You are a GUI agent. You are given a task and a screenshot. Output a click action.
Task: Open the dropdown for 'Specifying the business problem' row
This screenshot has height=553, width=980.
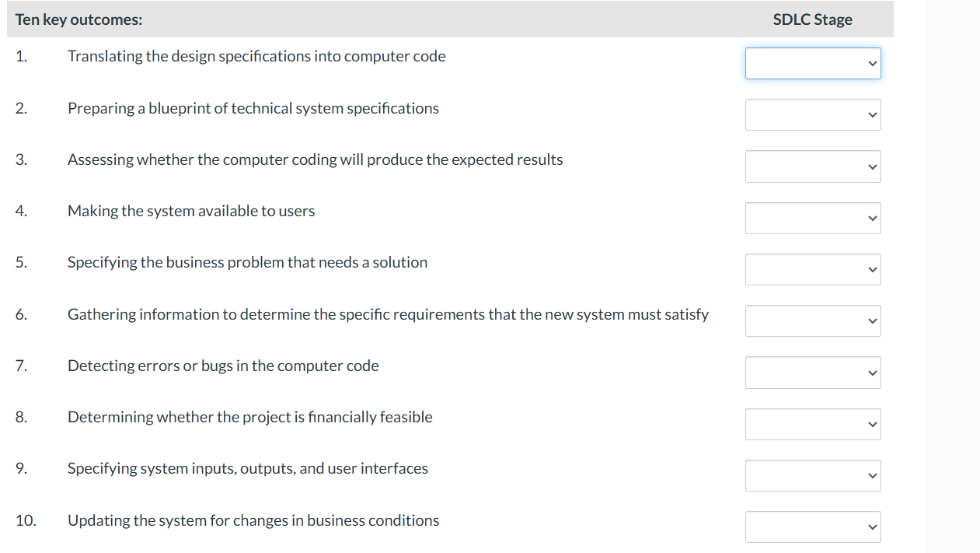coord(812,269)
